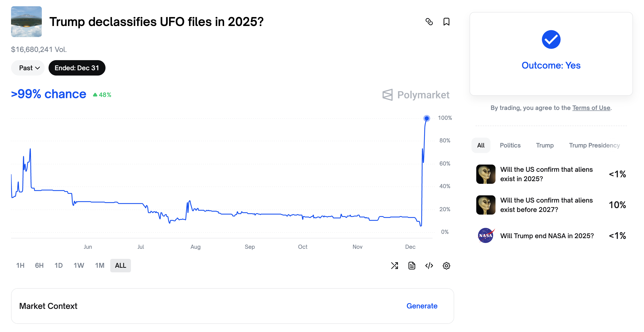
Task: Select the 1D chart timeframe
Action: coord(58,265)
